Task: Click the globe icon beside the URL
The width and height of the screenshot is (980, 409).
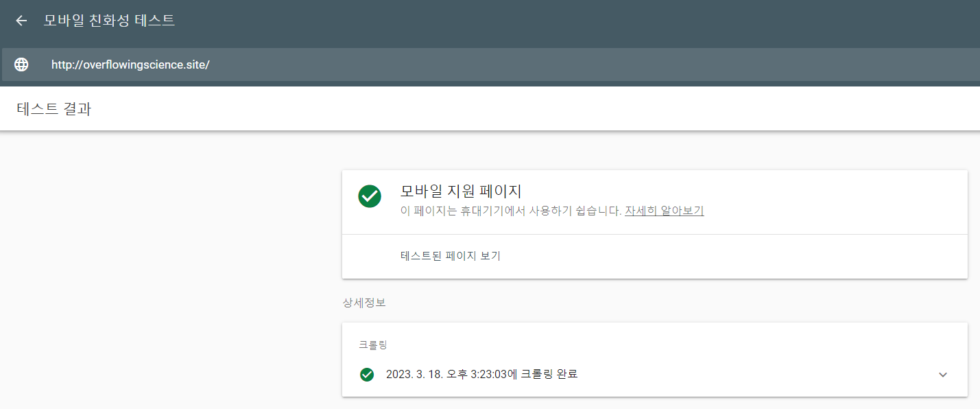Action: (22, 65)
